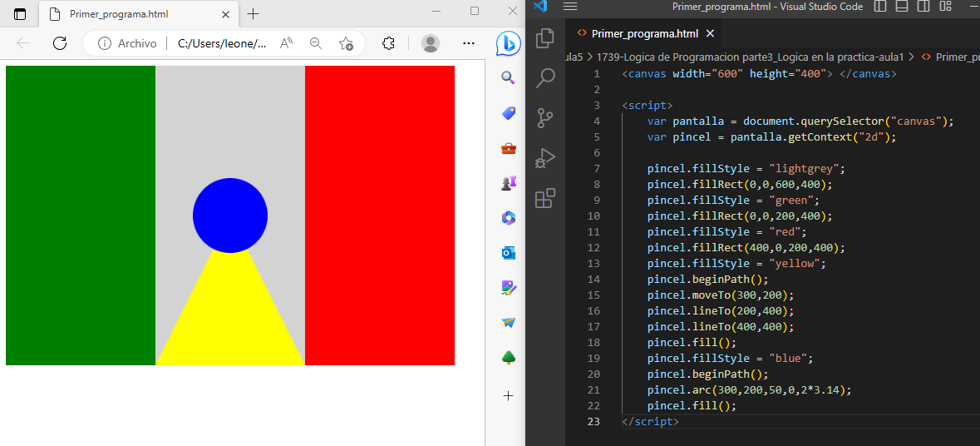Click the blue circle on the canvas

(230, 216)
